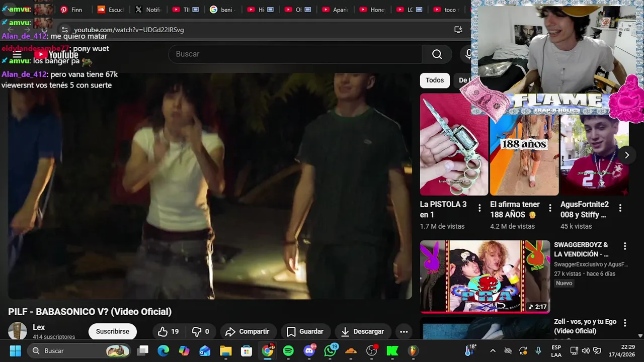Image resolution: width=644 pixels, height=362 pixels.
Task: Open the three-dot more actions menu
Action: point(404,331)
